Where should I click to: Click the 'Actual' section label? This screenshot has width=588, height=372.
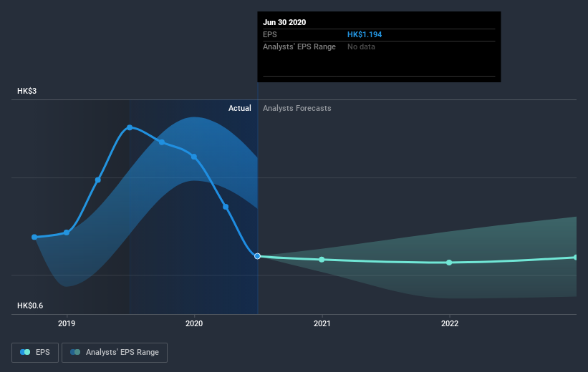[x=240, y=108]
